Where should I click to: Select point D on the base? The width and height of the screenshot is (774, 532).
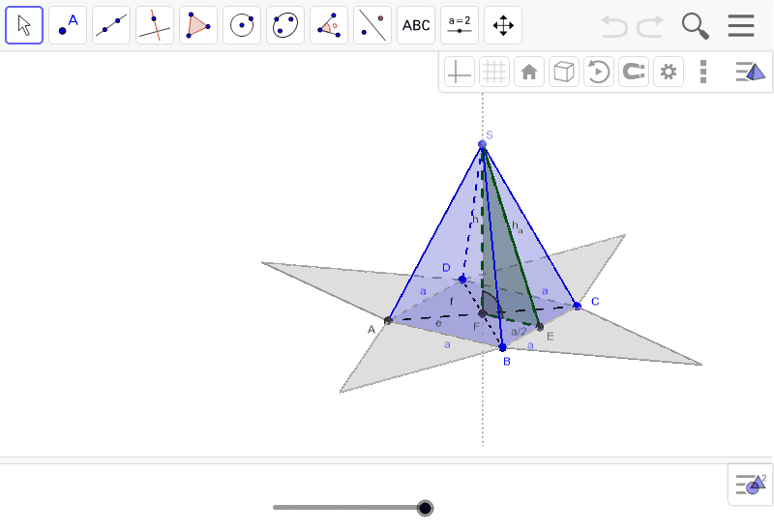(x=462, y=280)
